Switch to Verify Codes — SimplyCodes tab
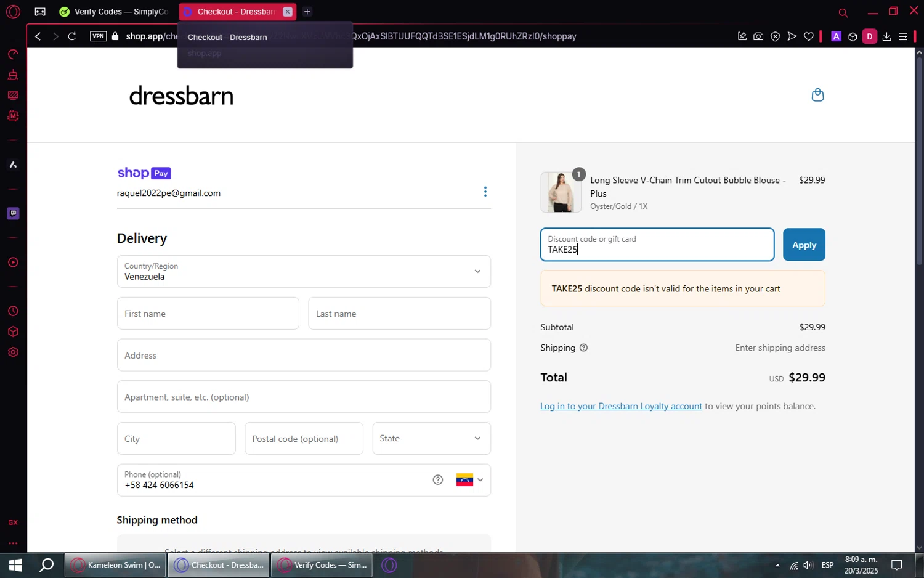 tap(114, 12)
